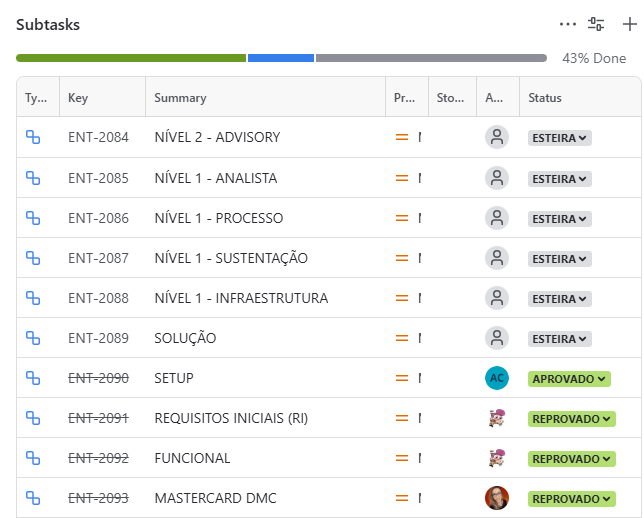
Task: Open issue link ENT-2084
Action: [x=99, y=137]
